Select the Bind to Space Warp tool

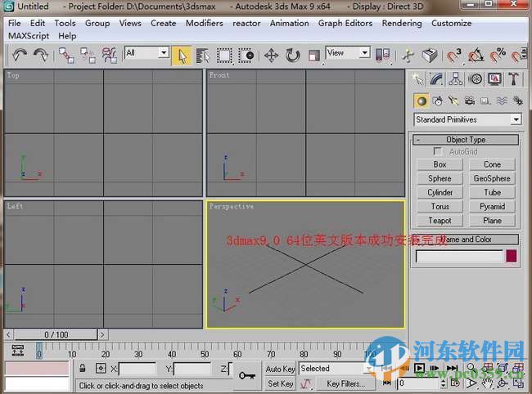(x=109, y=56)
